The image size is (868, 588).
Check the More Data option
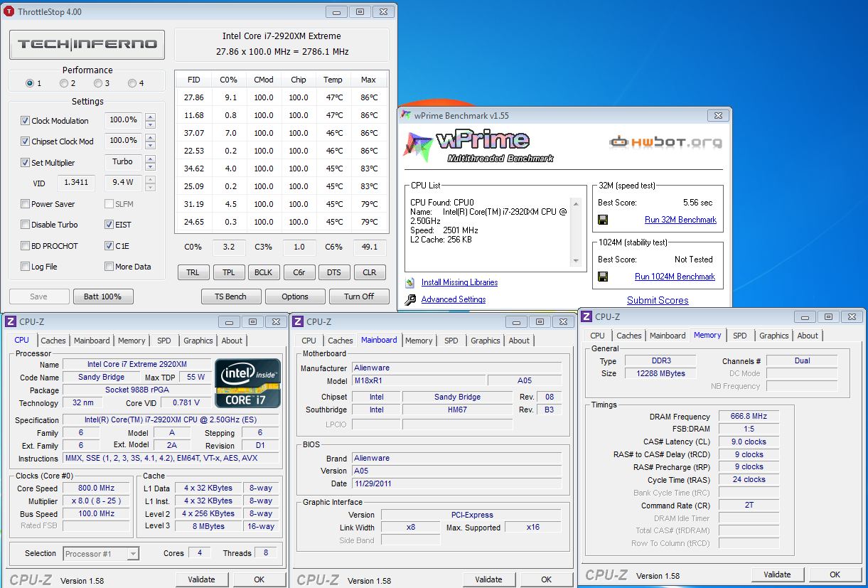(109, 267)
